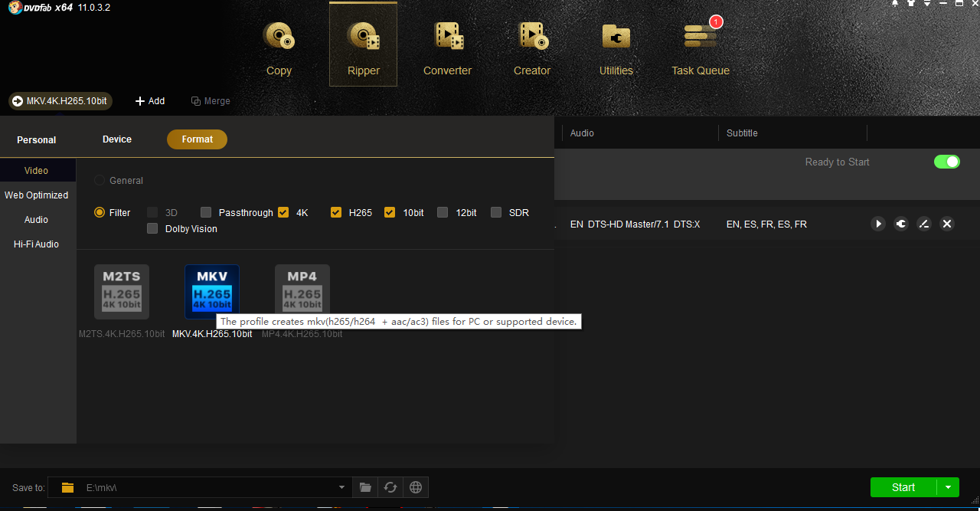
Task: Switch to the Device tab
Action: point(117,139)
